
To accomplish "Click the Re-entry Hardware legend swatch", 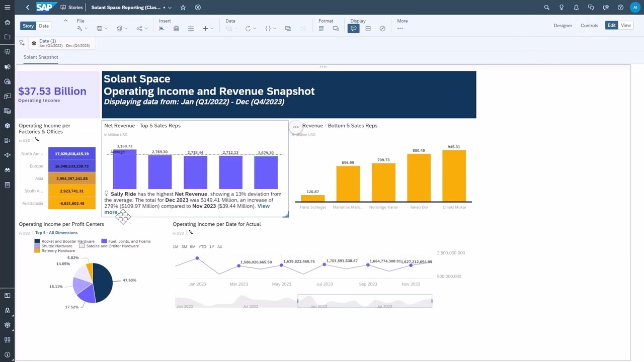I will (37, 250).
